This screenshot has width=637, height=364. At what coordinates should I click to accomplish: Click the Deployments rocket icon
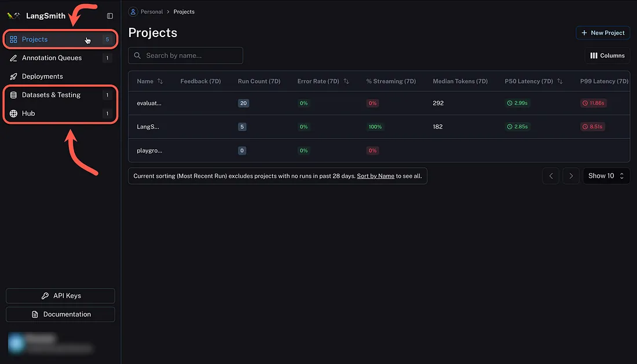(13, 76)
